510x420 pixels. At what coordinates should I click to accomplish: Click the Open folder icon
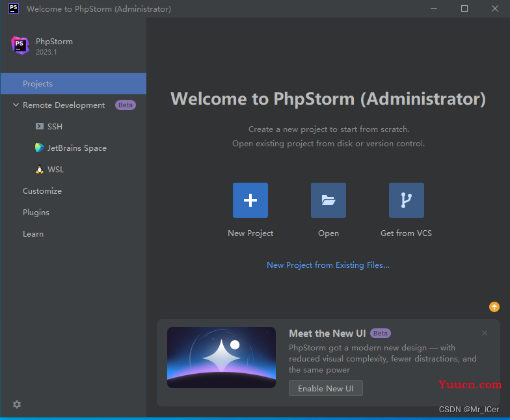click(x=328, y=200)
